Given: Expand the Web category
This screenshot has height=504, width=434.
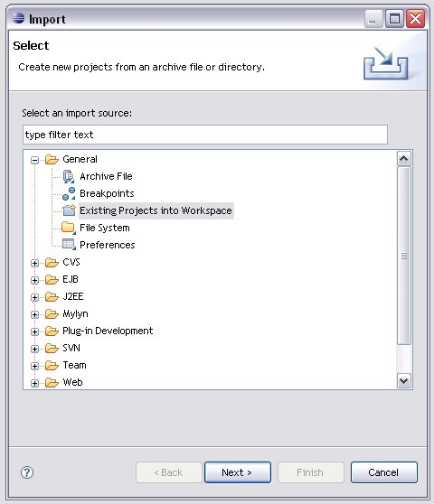Looking at the screenshot, I should pos(34,383).
